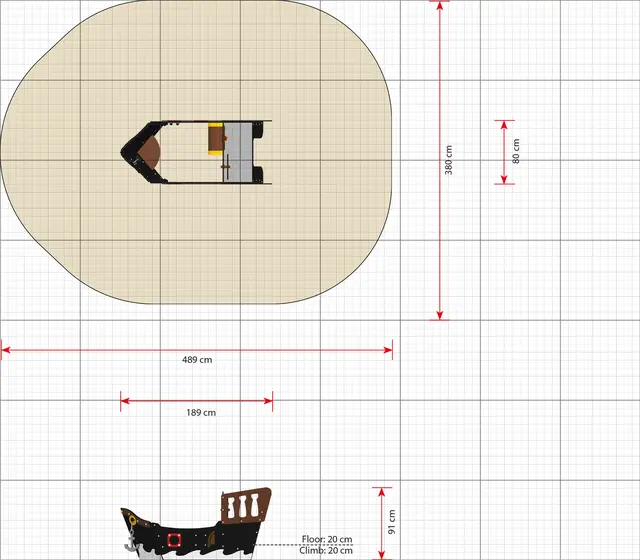Click the Floor: 20 cm text
This screenshot has height=560, width=640.
327,539
